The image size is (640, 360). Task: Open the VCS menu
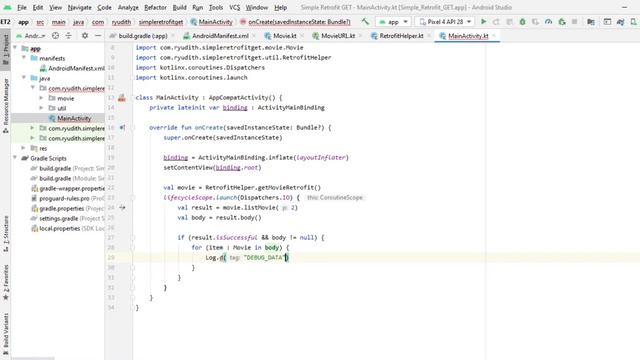point(234,7)
